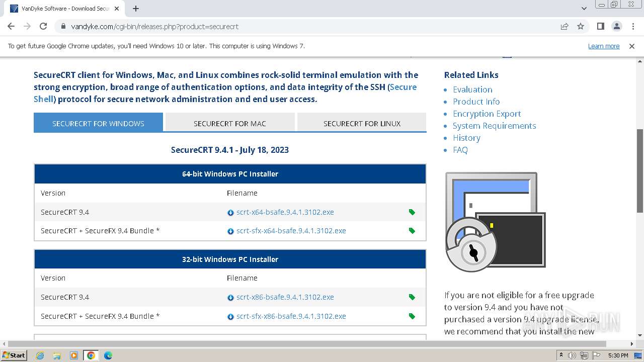Open the System Requirements link
The image size is (644, 362).
494,126
